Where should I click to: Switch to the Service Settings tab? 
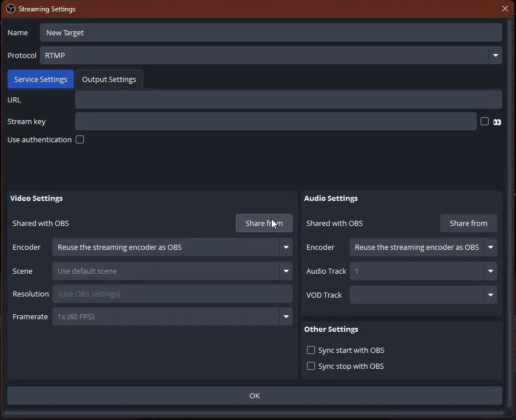[40, 79]
